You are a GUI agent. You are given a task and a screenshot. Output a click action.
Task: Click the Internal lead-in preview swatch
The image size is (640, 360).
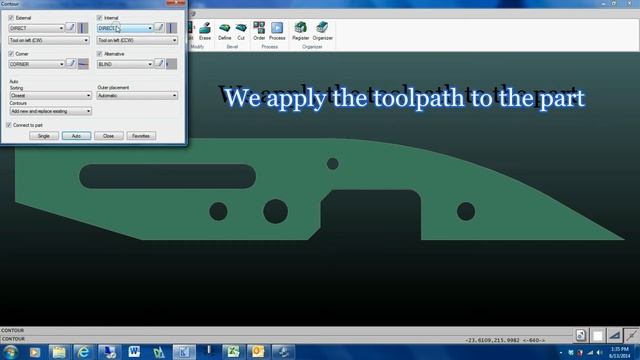(x=171, y=28)
